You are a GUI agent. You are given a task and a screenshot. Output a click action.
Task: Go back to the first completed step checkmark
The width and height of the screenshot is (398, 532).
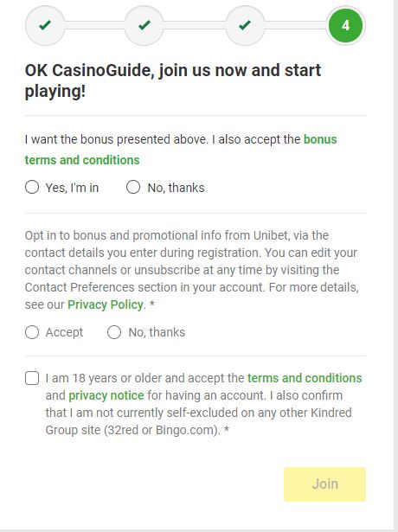45,25
